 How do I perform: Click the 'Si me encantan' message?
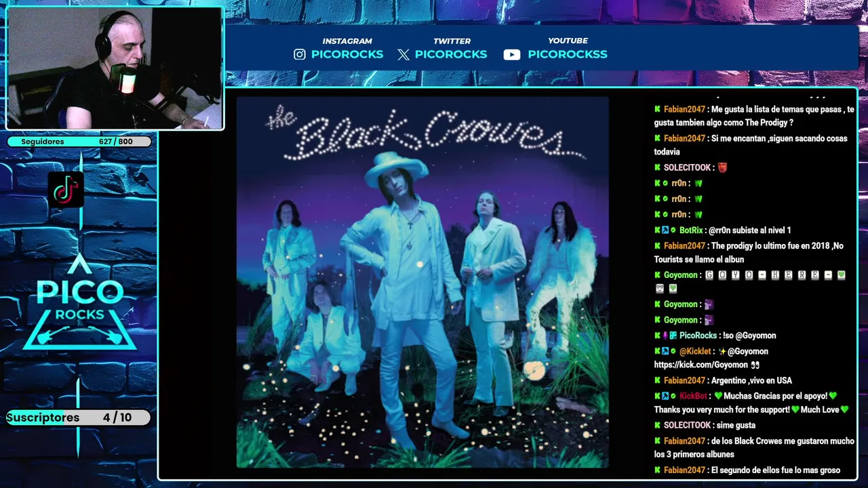tap(751, 145)
